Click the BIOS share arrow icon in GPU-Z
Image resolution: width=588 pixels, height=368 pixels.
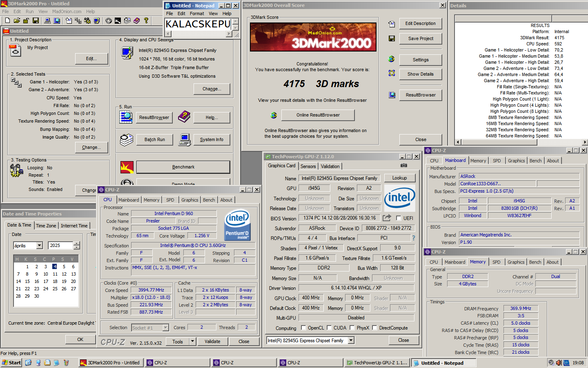click(x=387, y=218)
